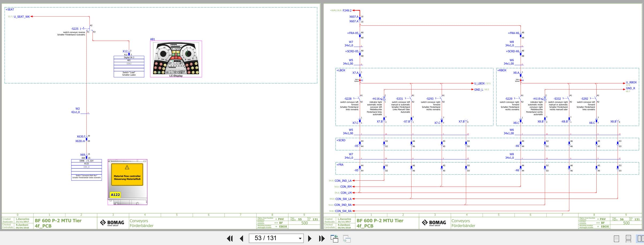Click the +FRA location label
644x245 pixels.
tap(340, 165)
